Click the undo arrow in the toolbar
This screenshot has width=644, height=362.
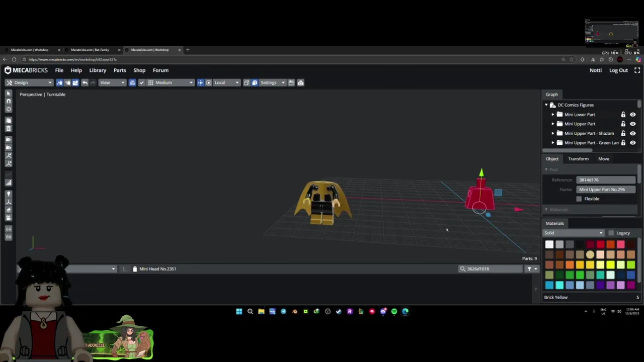pyautogui.click(x=85, y=82)
